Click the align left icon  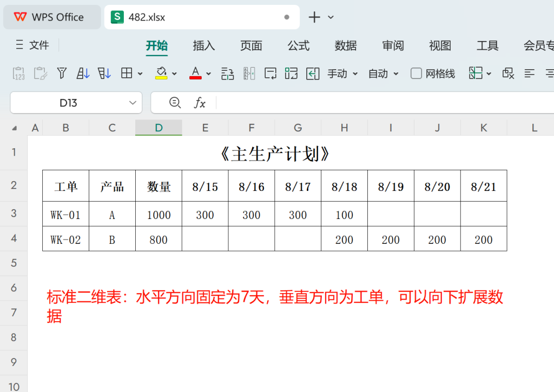tap(529, 74)
